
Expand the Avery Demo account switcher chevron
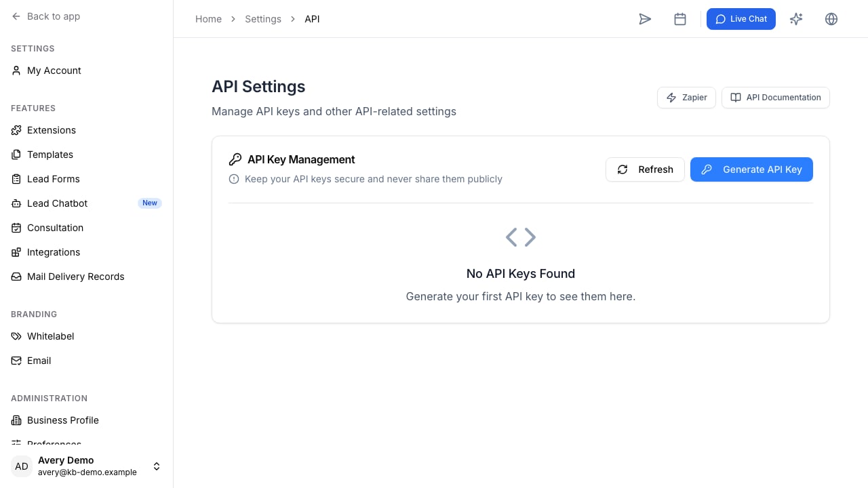[157, 466]
